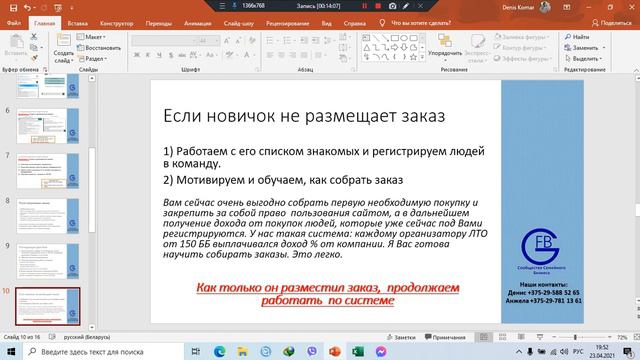Open the Раздел section dropdown
The image size is (640, 360).
93,58
